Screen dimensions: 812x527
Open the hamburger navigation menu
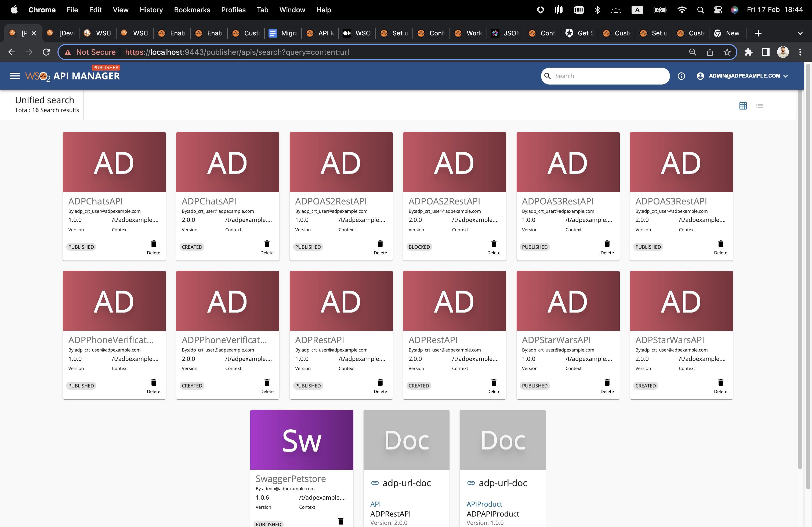point(15,76)
